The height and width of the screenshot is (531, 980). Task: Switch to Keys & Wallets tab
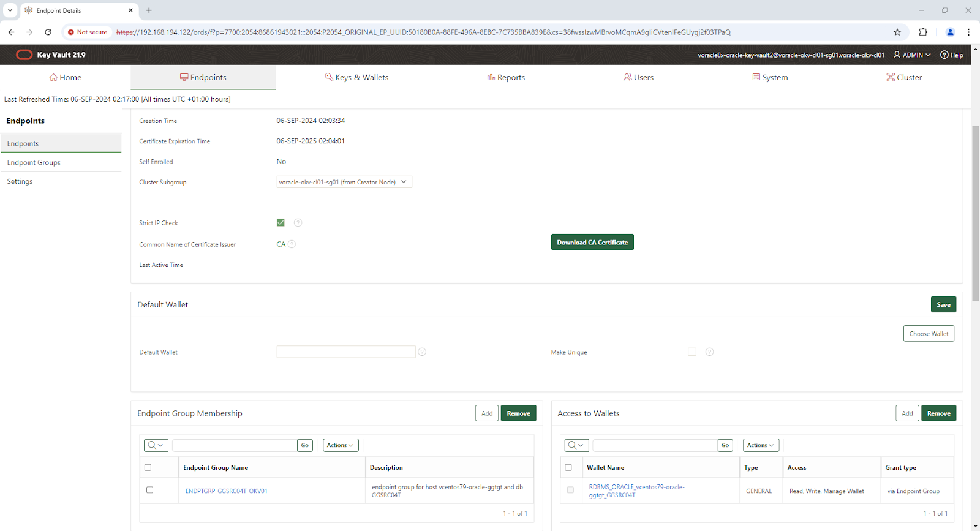point(356,77)
